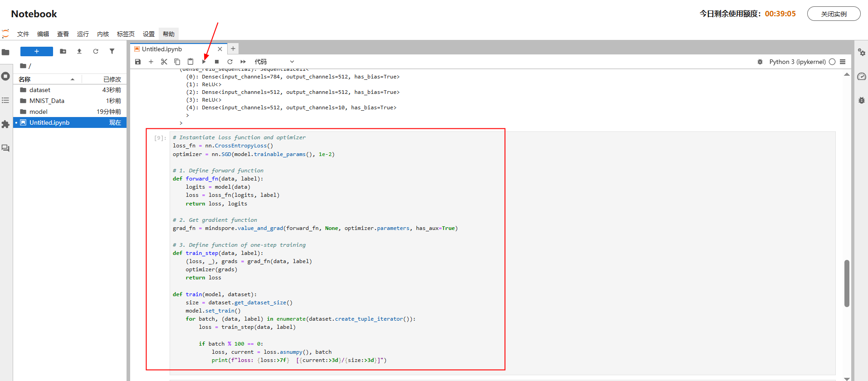Toggle the file filter funnel icon
Screen dimensions: 868x381
point(112,51)
